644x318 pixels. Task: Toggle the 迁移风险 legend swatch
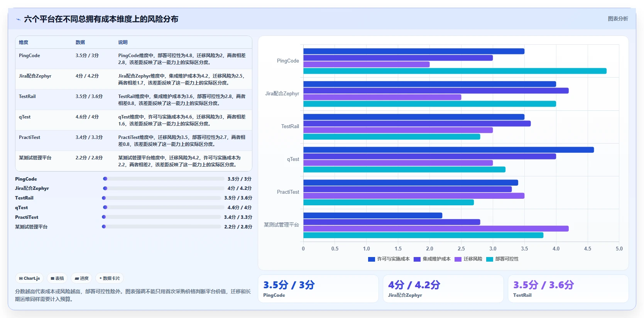(x=458, y=259)
